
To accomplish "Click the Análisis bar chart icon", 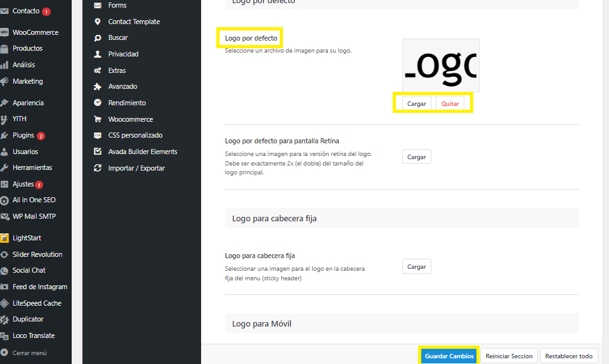I will (x=4, y=65).
